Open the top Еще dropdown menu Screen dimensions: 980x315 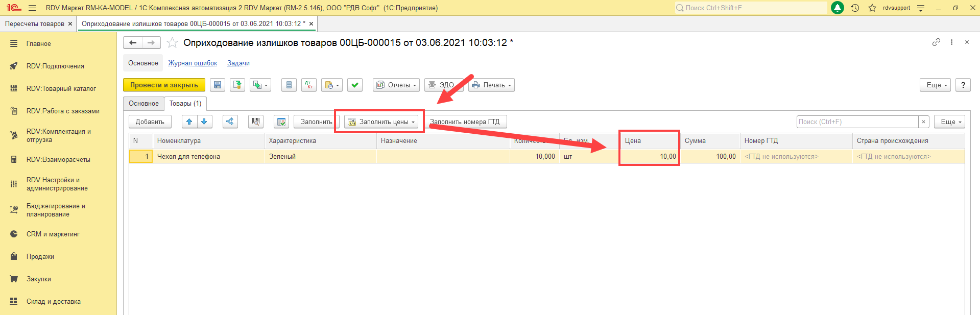coord(936,85)
